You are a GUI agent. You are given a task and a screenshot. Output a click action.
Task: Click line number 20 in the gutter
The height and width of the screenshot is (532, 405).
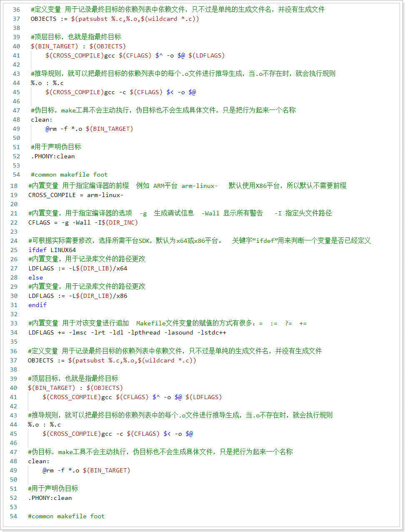pos(14,204)
